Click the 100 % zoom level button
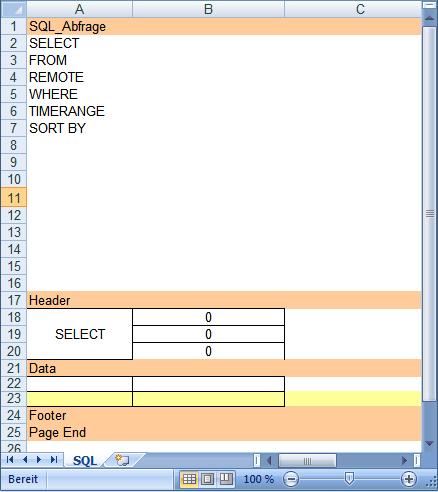Image resolution: width=438 pixels, height=492 pixels. (x=258, y=479)
